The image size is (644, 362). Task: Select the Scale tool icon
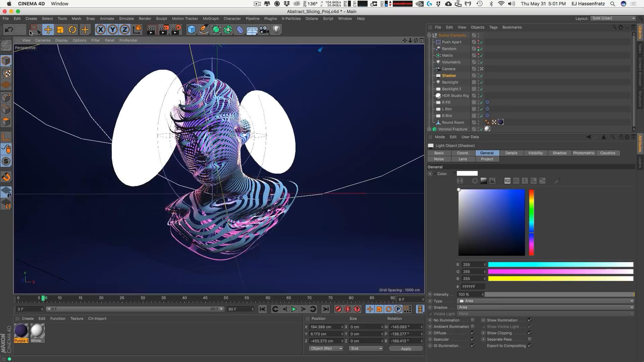click(x=60, y=30)
